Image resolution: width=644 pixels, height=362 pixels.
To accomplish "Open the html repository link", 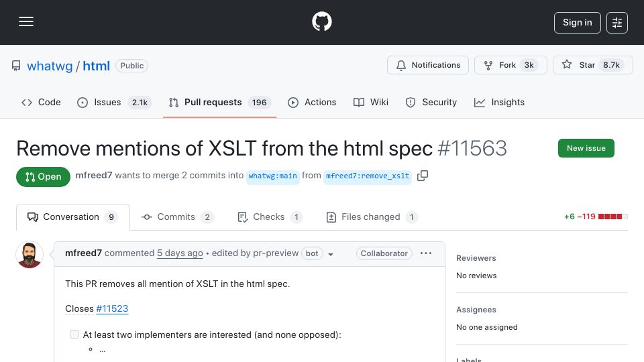I will pyautogui.click(x=96, y=66).
